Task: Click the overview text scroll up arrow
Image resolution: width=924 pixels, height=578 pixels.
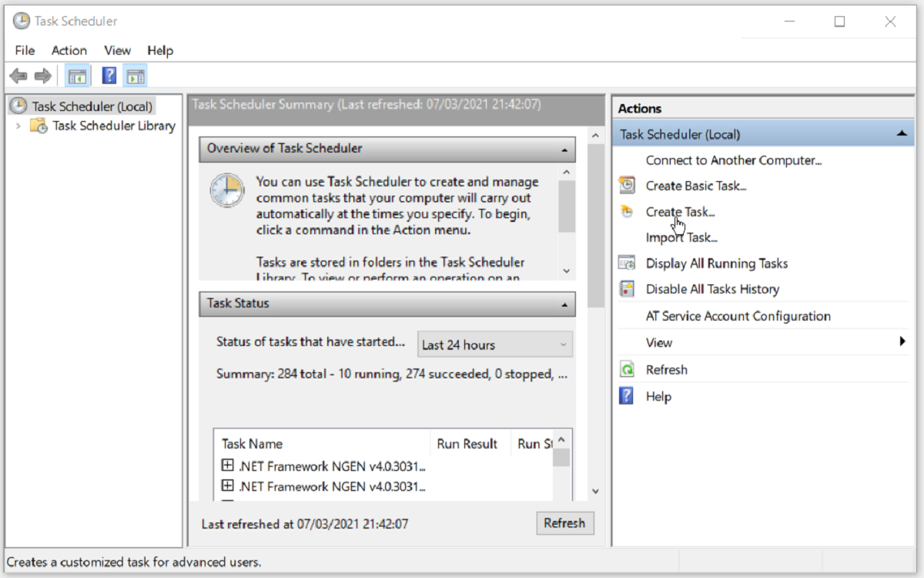Action: point(567,172)
